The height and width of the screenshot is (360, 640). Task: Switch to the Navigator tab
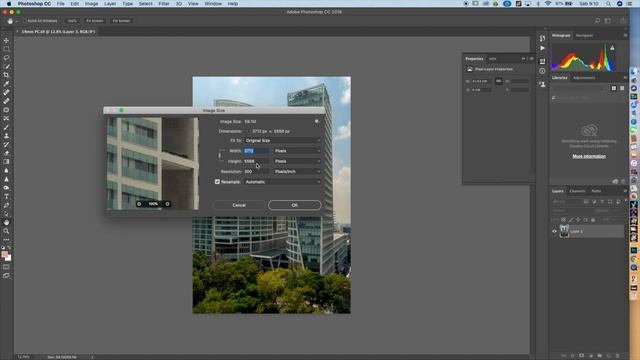(584, 36)
